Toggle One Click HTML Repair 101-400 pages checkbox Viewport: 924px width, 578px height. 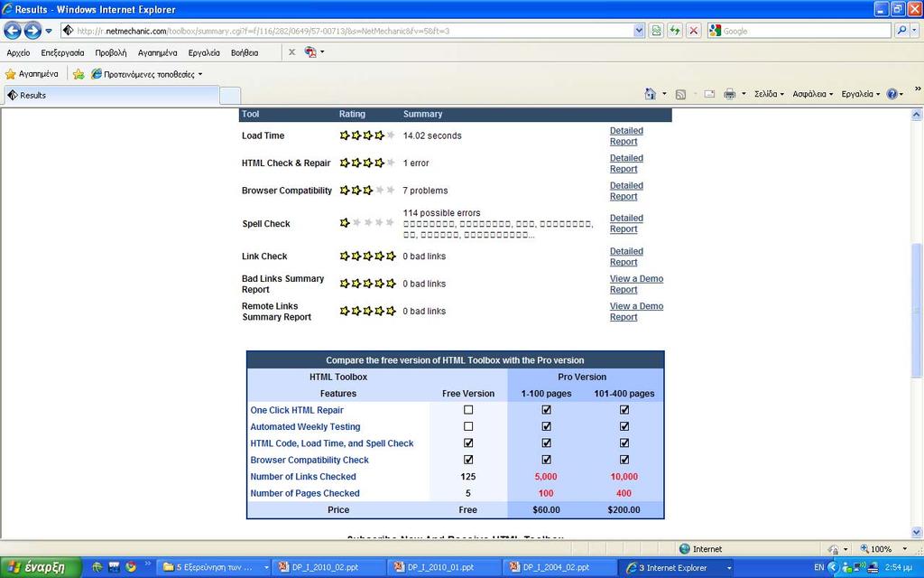(624, 409)
